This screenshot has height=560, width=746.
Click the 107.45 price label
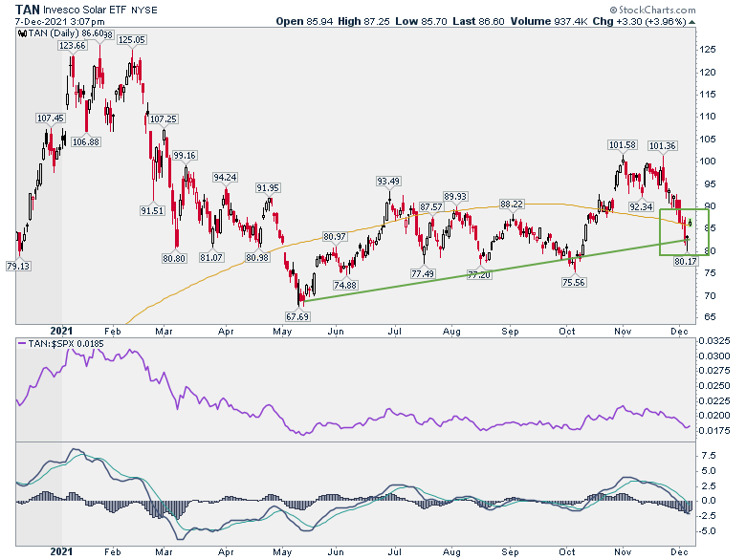click(50, 118)
